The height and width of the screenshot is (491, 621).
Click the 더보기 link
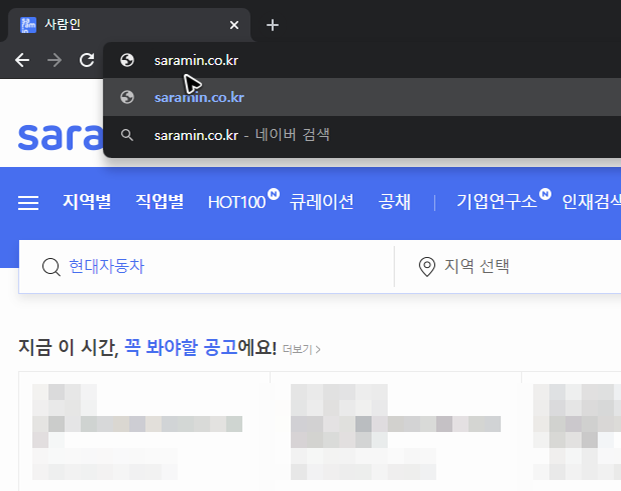pos(301,349)
